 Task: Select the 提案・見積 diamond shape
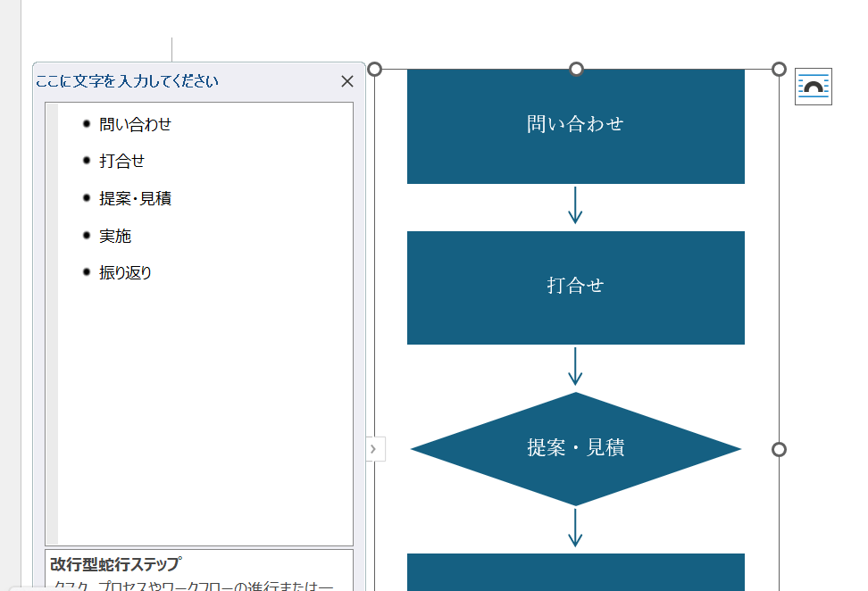pyautogui.click(x=576, y=446)
